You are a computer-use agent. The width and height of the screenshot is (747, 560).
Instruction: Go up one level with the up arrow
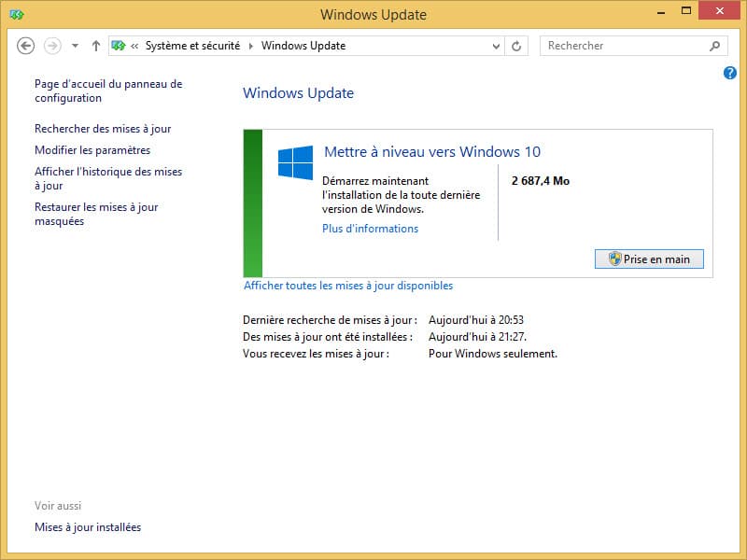(x=96, y=46)
